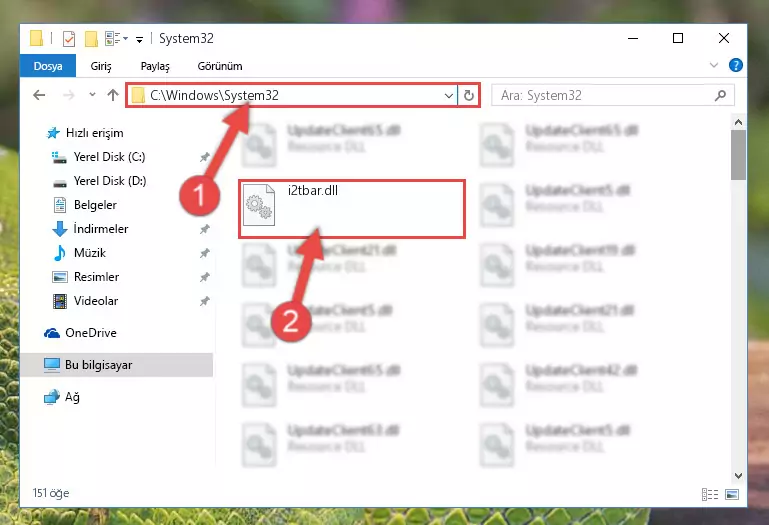
Task: Open Belgeler folder in sidebar
Action: (x=95, y=205)
